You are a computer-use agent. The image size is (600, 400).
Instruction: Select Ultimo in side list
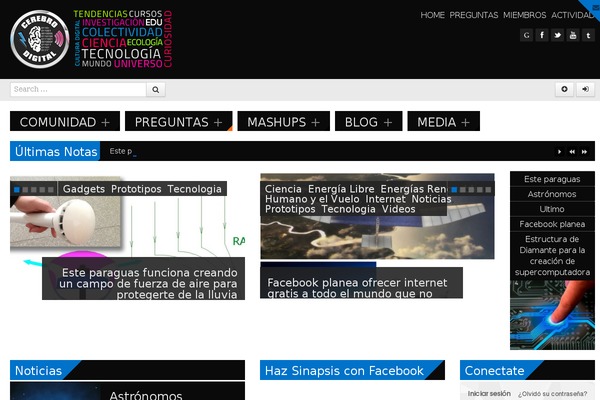tap(552, 209)
